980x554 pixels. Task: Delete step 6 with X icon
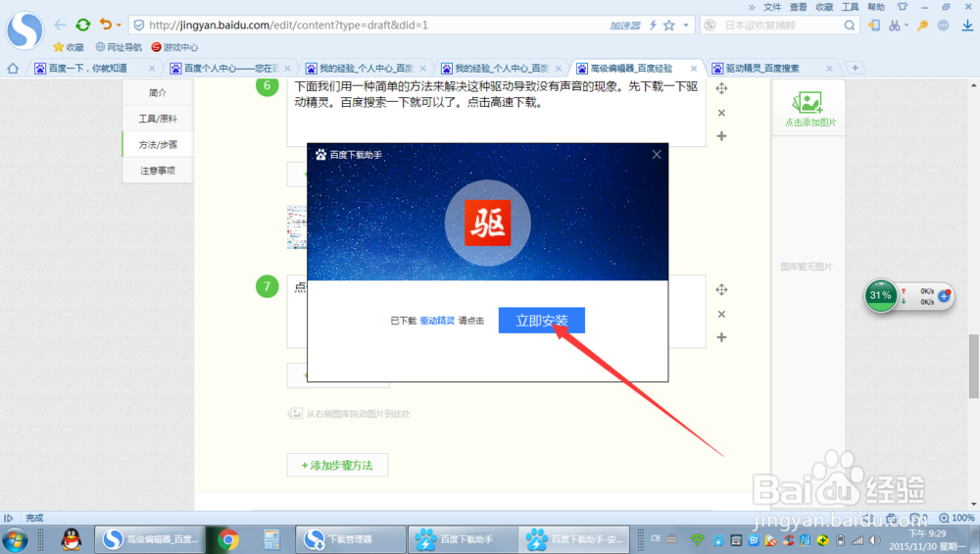click(x=721, y=113)
